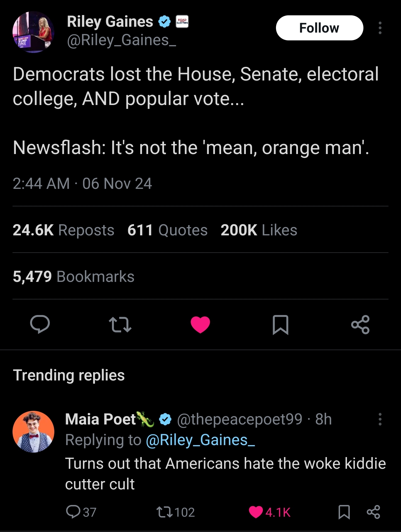Reply to Riley Gaines' main post

point(40,324)
